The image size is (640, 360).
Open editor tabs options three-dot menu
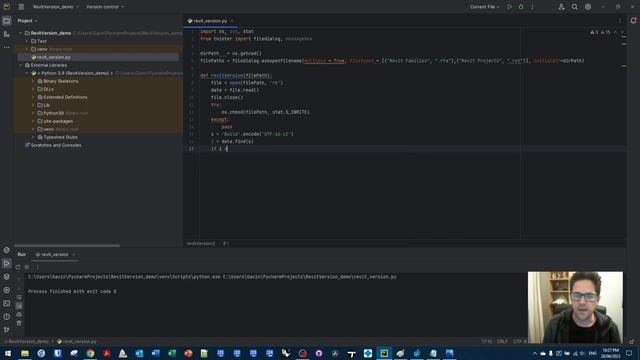tap(620, 21)
